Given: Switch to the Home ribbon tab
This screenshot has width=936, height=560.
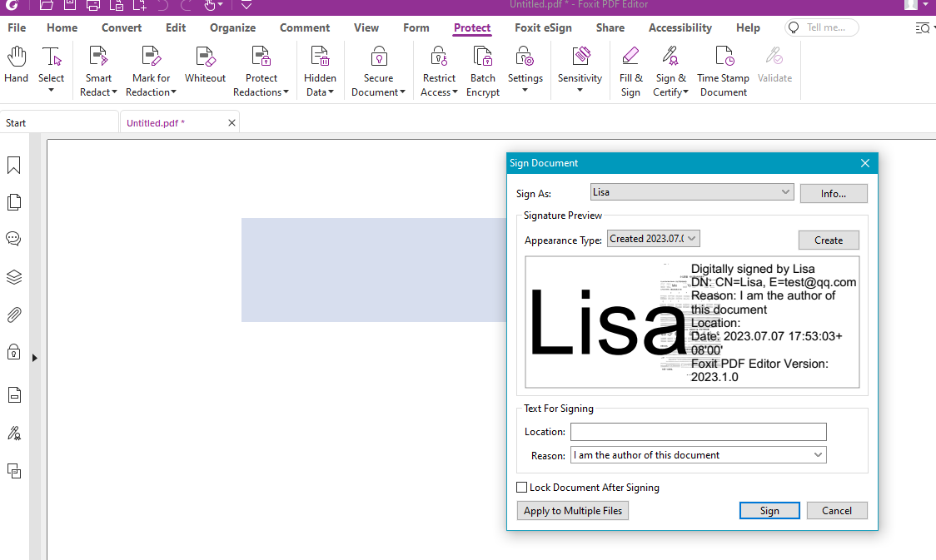Looking at the screenshot, I should point(62,28).
